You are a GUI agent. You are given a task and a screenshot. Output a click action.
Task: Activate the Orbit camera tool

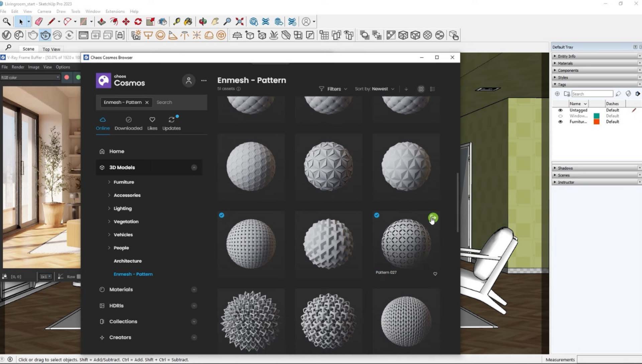(203, 22)
